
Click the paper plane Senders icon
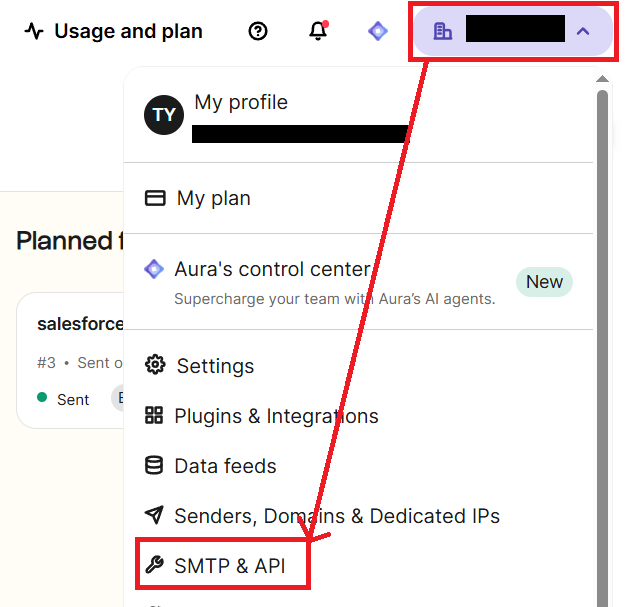pyautogui.click(x=154, y=515)
